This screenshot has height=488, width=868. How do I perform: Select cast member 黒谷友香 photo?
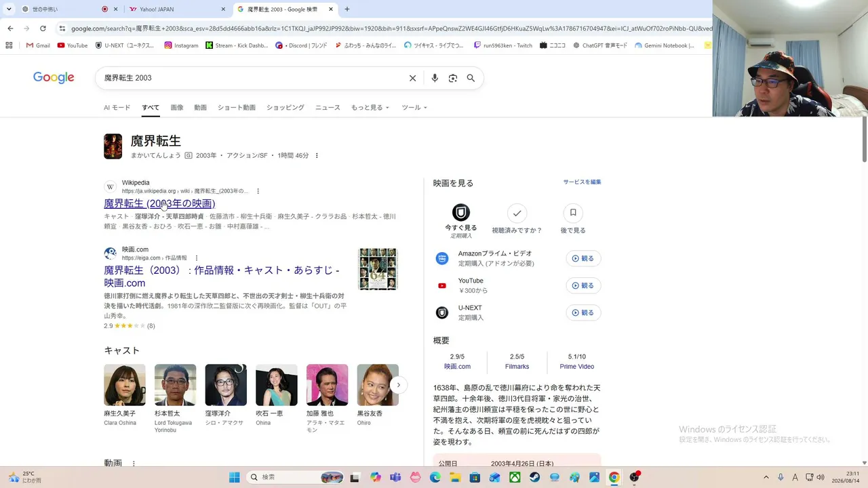(378, 385)
